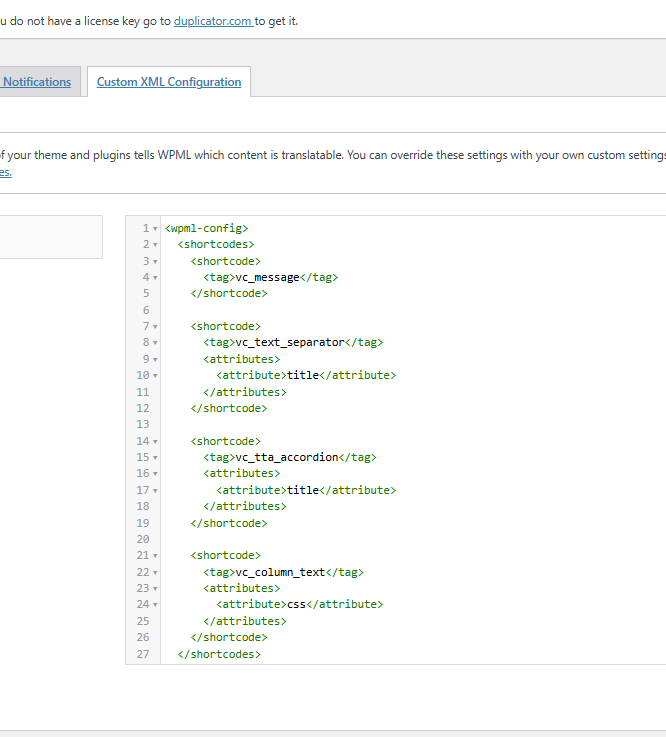Fold the vc_text_separator tag line

pyautogui.click(x=155, y=343)
